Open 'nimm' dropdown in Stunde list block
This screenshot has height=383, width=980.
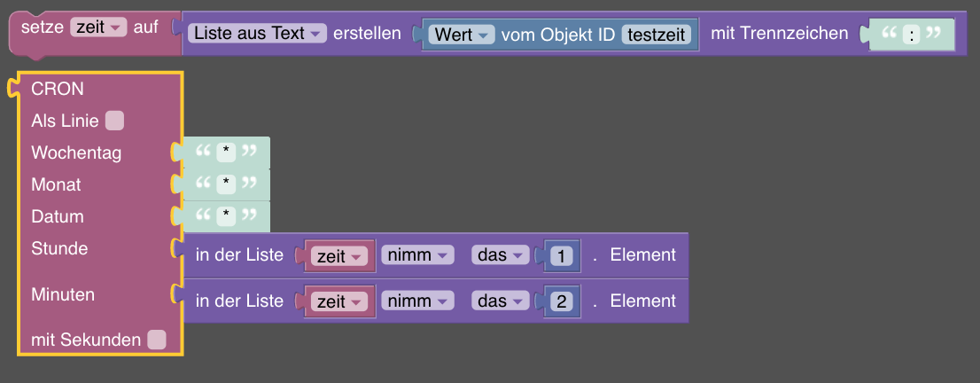point(417,255)
